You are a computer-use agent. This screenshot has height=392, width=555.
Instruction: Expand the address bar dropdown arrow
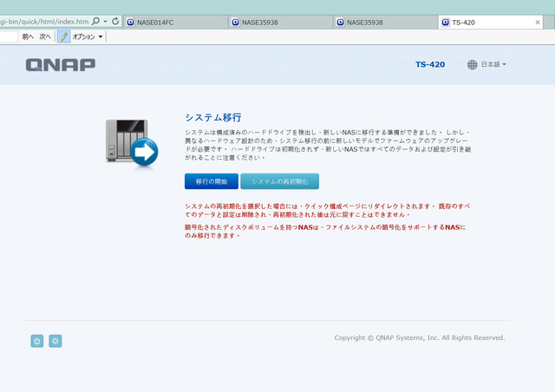[105, 20]
